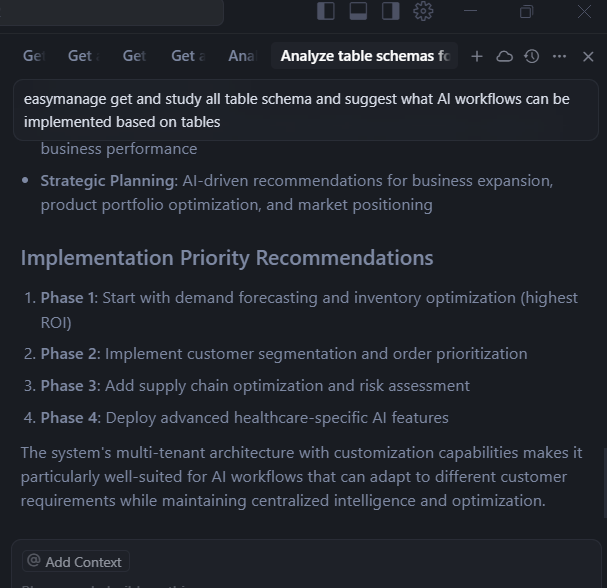The image size is (607, 588).
Task: Click the 'Phase 2' list item text
Action: click(284, 354)
